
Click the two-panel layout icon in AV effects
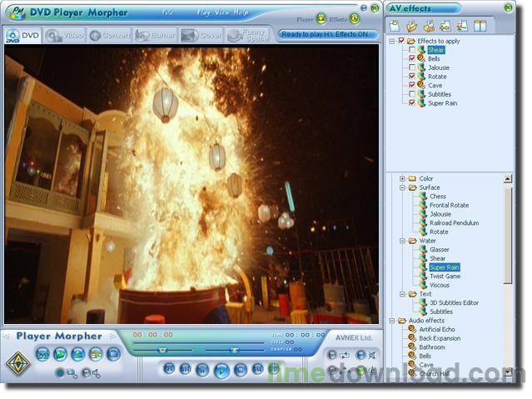[480, 26]
